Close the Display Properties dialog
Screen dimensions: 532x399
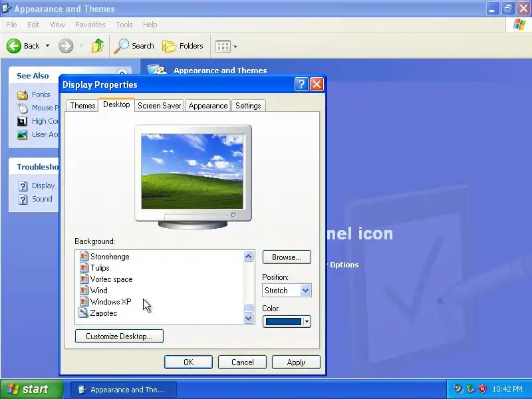click(x=317, y=84)
